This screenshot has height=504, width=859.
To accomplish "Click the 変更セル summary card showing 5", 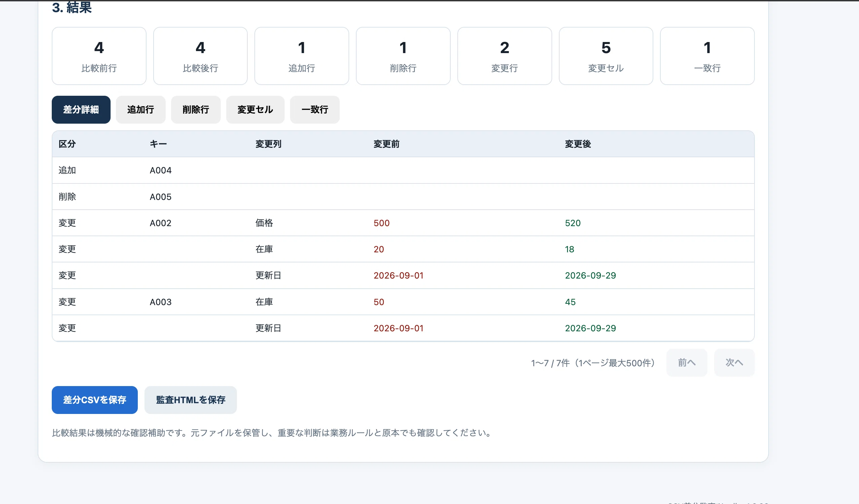I will point(606,56).
